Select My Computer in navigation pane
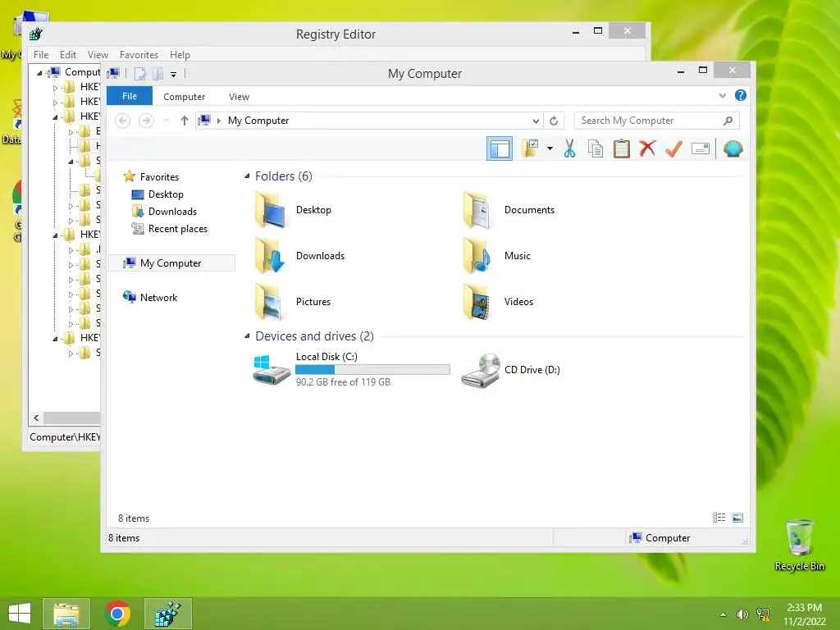This screenshot has height=630, width=840. (171, 263)
